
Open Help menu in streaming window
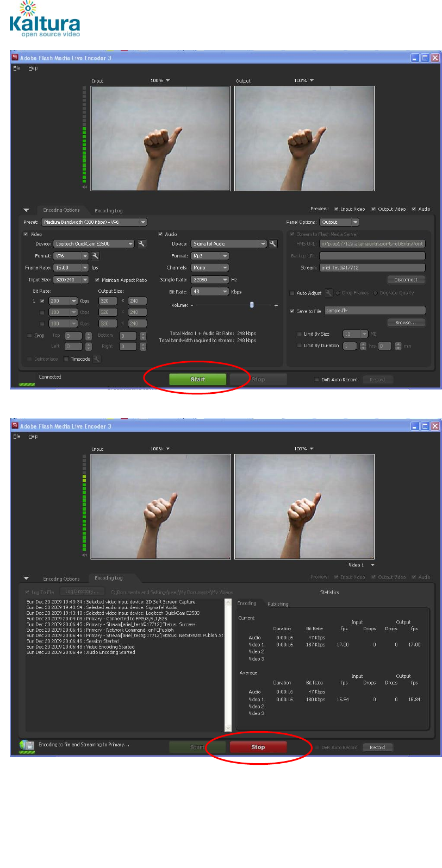click(x=33, y=436)
